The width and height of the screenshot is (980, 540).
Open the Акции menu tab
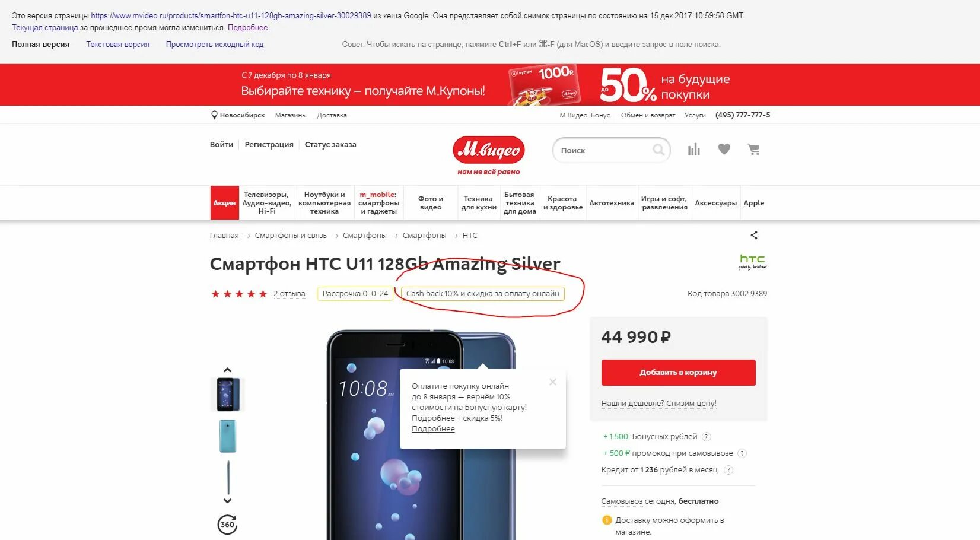(x=224, y=203)
